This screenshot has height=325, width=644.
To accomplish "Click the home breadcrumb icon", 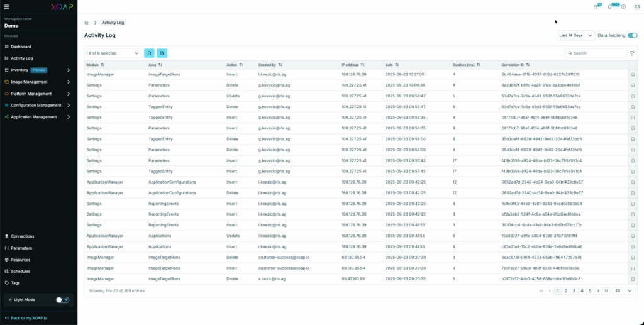I will (87, 23).
